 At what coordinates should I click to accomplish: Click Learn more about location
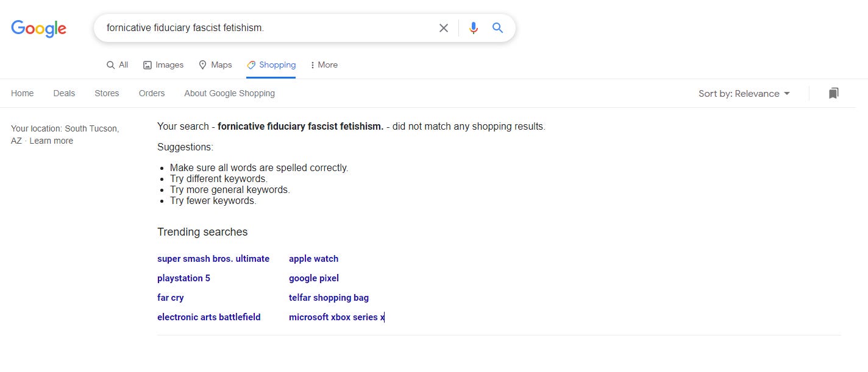(51, 141)
